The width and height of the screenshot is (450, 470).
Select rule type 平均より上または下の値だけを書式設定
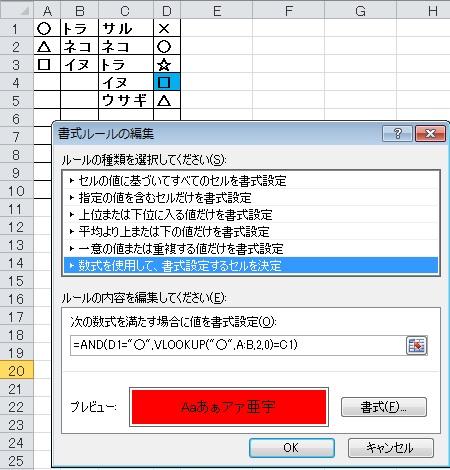point(251,232)
